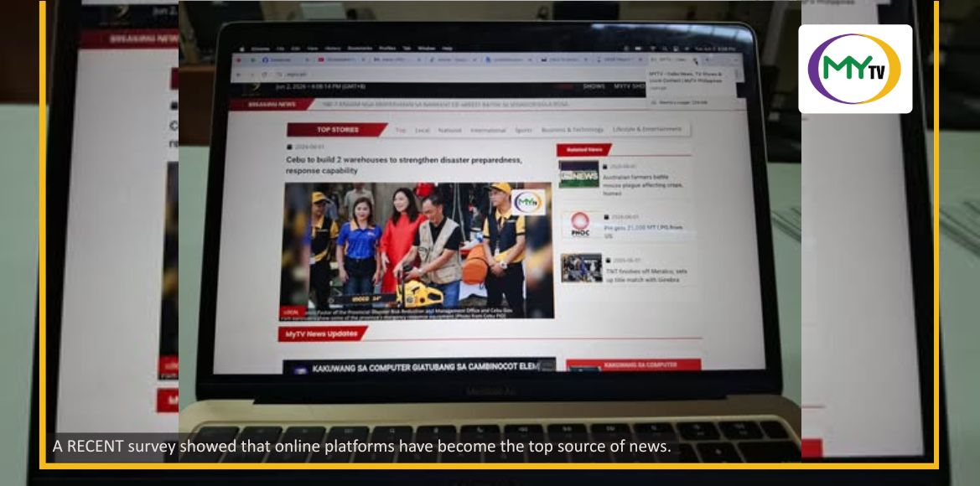Viewport: 980px width, 486px height.
Task: Open a new browser tab with plus button
Action: point(707,59)
